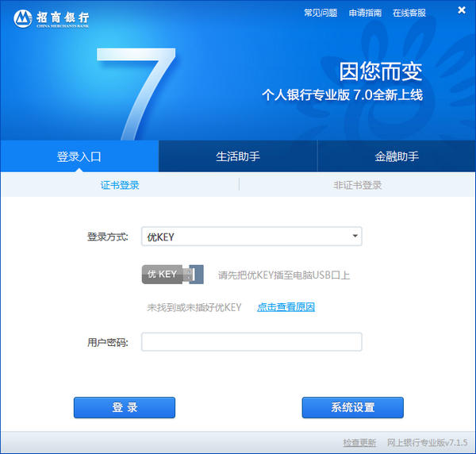The image size is (476, 454).
Task: Click the 网上银行专业版v7.1.5 version label
Action: 427,442
